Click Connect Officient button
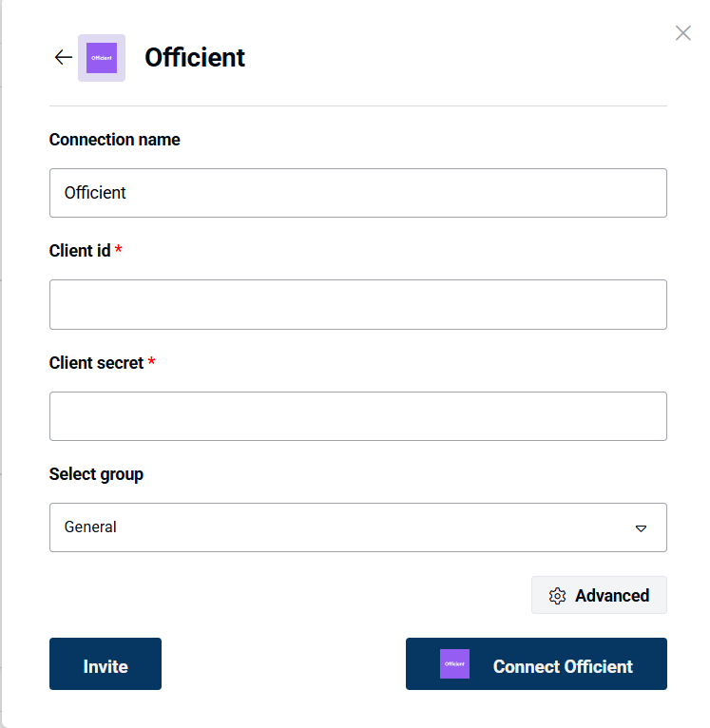 536,664
